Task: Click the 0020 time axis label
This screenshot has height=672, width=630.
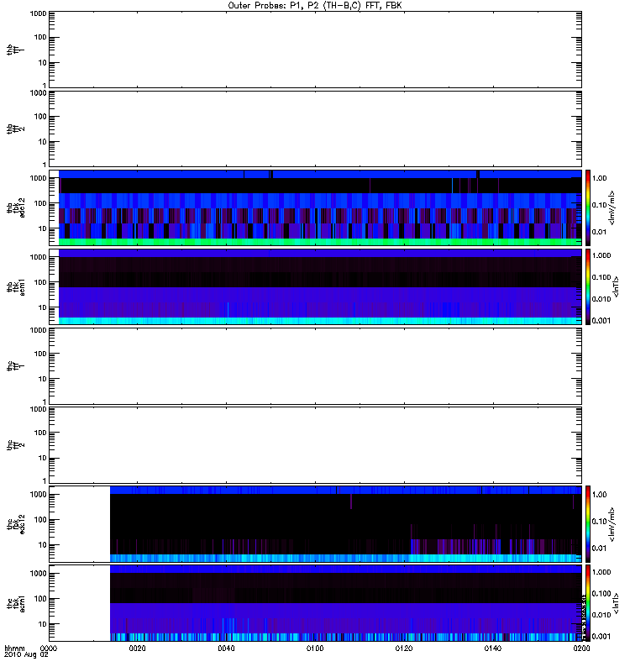Action: coord(137,648)
